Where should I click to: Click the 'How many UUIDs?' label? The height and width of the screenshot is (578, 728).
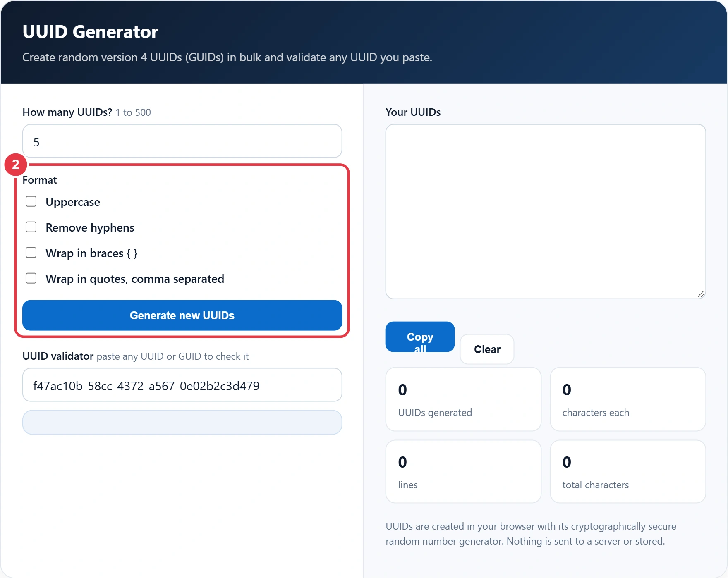[67, 112]
